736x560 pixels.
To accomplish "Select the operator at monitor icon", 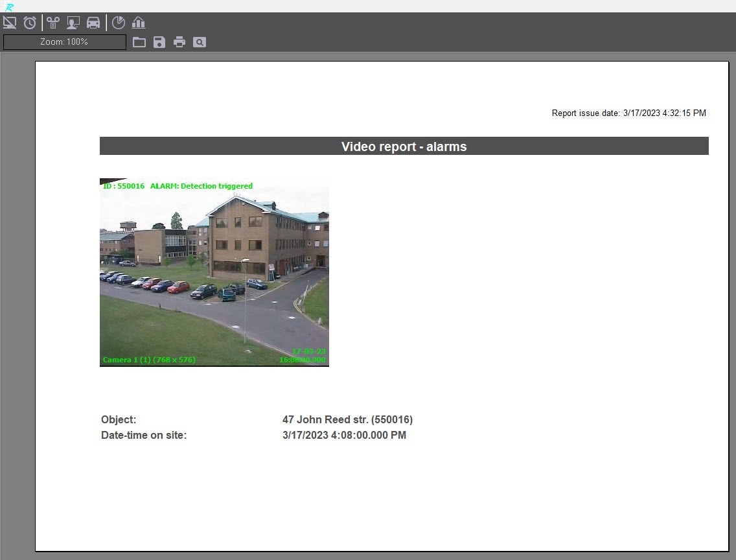I will [x=73, y=23].
